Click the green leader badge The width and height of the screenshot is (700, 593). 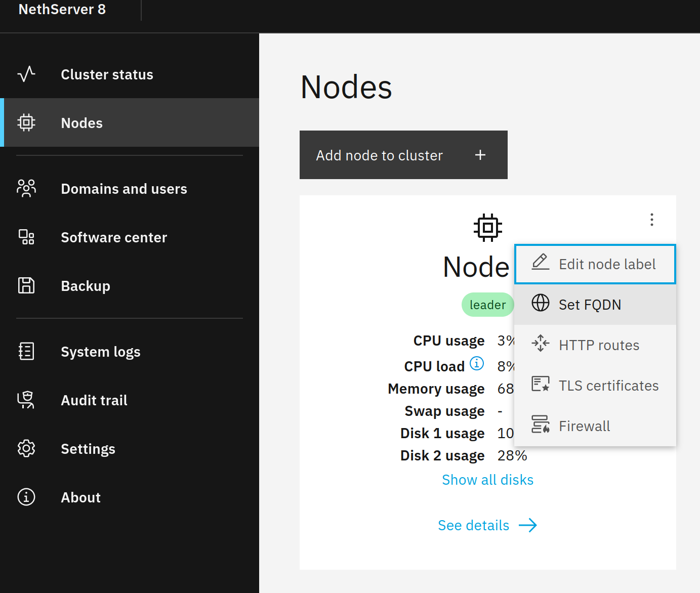click(x=487, y=305)
